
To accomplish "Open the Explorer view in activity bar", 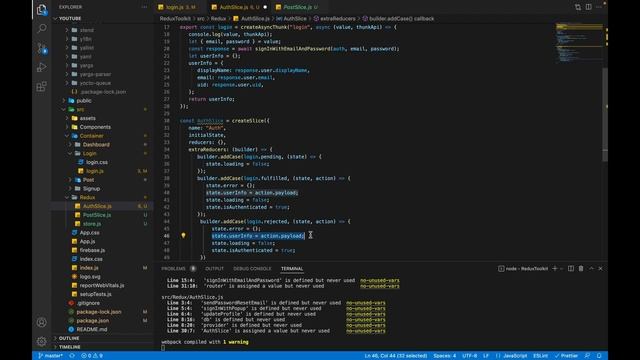I will [42, 10].
